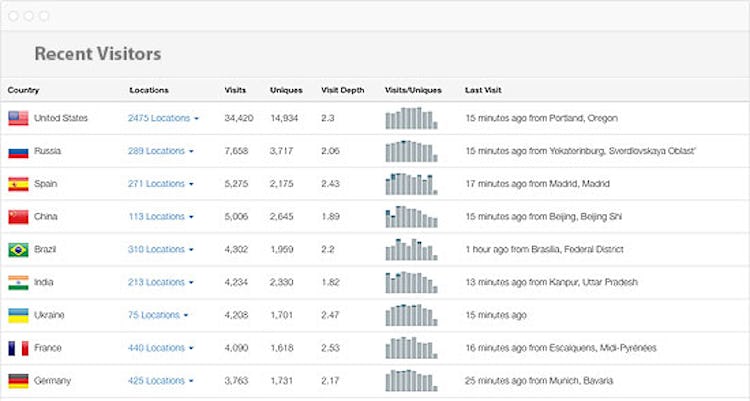Click the China flag icon

pos(18,217)
